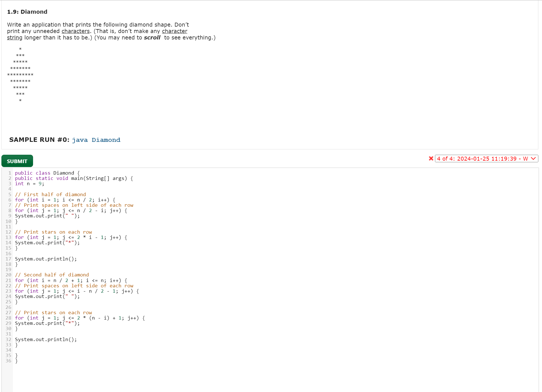This screenshot has width=542, height=392.
Task: Click 'System.out.print("*");' on line 14
Action: click(x=47, y=243)
